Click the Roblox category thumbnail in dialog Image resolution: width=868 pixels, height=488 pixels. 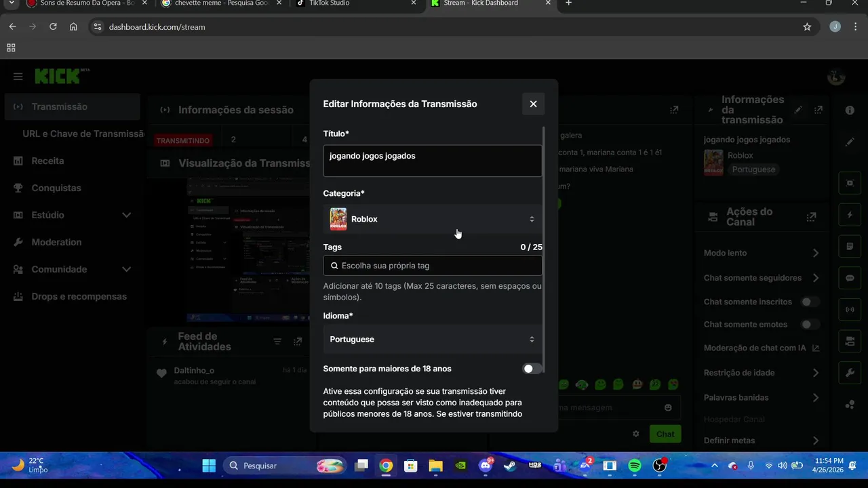338,219
